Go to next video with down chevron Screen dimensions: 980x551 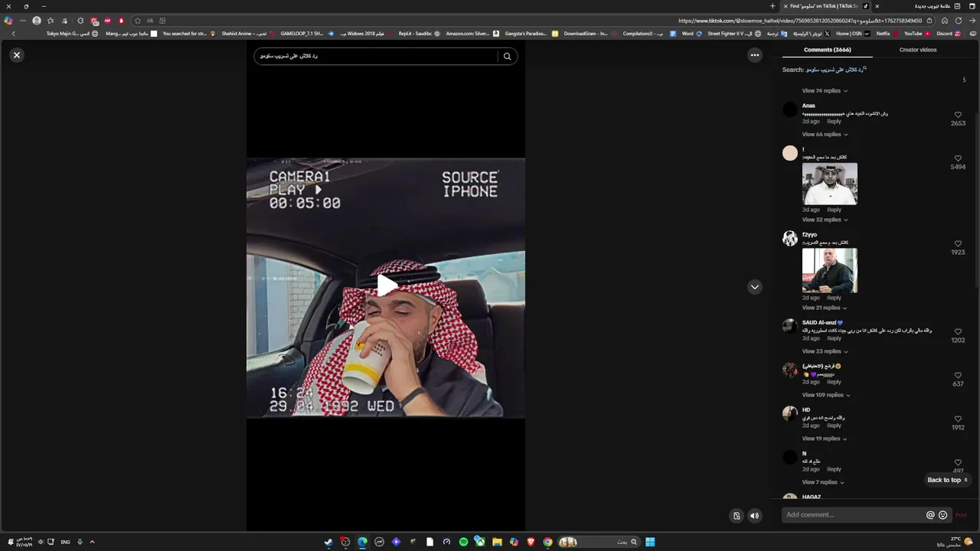point(755,287)
